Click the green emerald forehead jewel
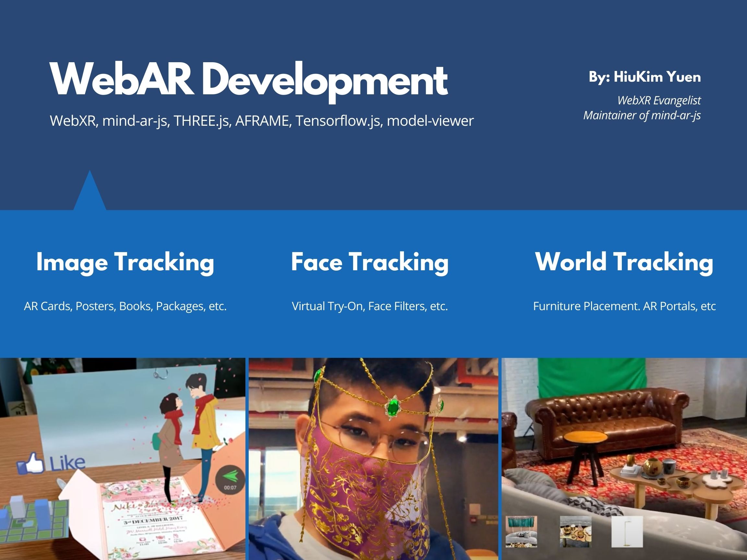This screenshot has height=560, width=747. 393,407
